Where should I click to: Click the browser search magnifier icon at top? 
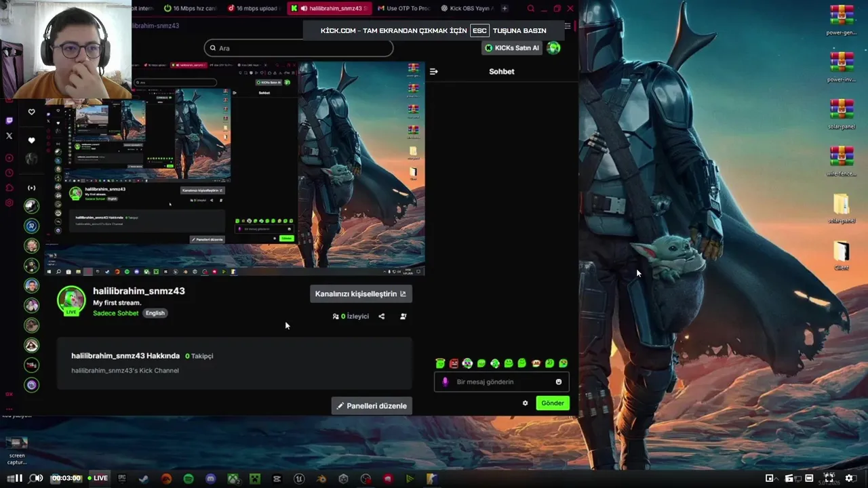coord(530,9)
